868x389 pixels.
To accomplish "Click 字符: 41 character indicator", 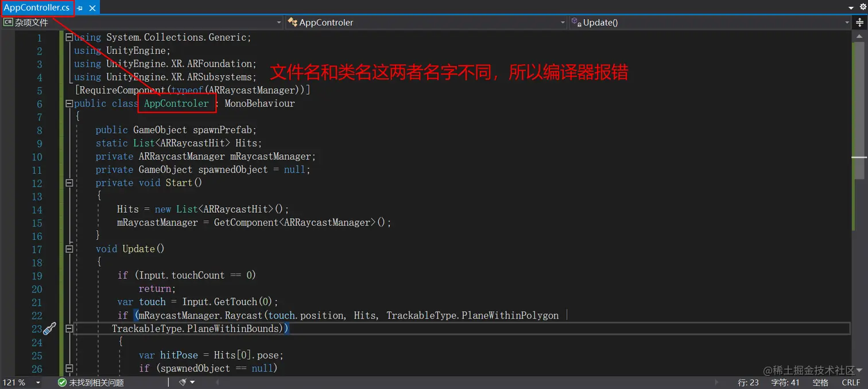I will (x=785, y=382).
